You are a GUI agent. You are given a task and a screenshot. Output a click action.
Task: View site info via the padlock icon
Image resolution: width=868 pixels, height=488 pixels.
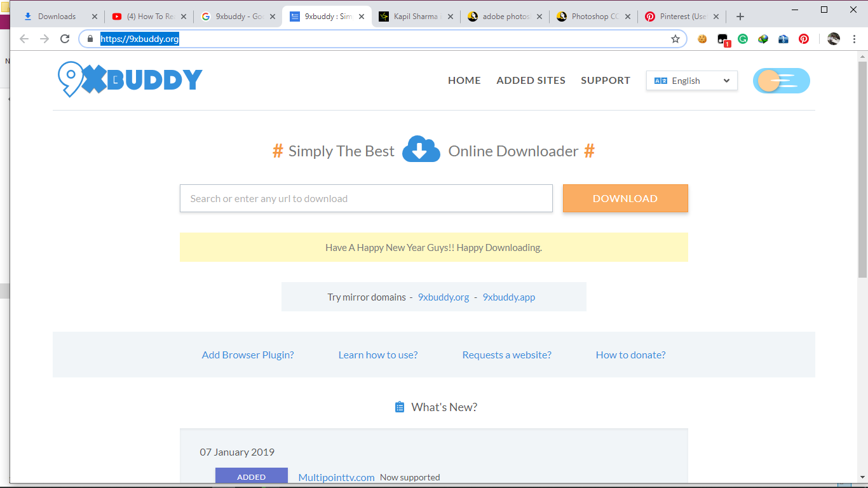[x=90, y=39]
